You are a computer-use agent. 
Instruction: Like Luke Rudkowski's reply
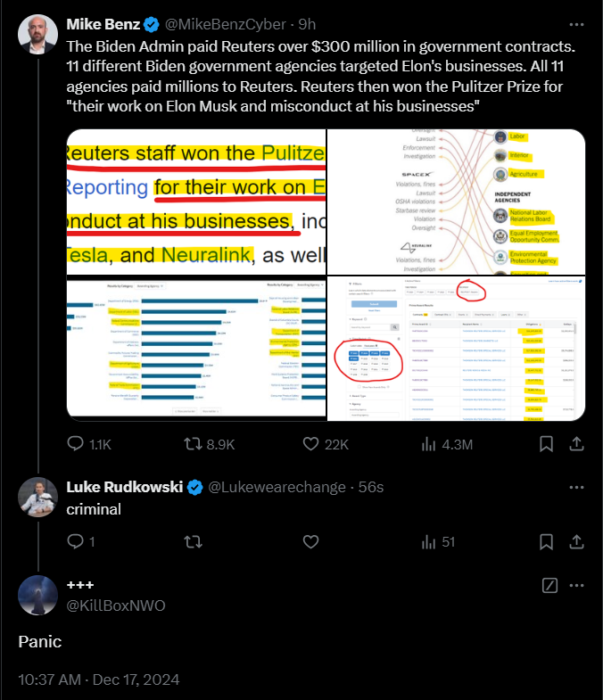click(311, 541)
